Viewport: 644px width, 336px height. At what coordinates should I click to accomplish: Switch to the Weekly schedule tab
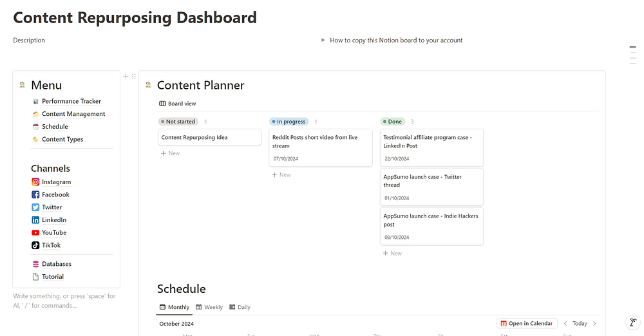(x=209, y=307)
